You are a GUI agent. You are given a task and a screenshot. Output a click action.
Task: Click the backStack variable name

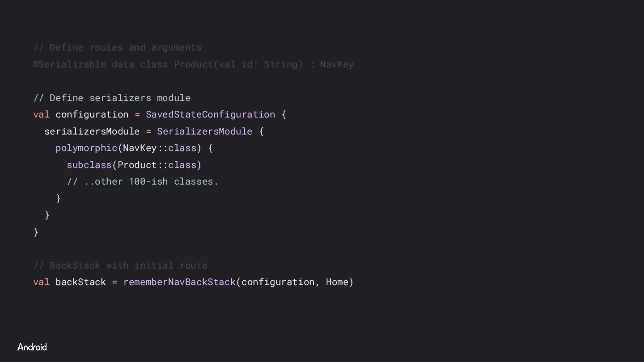(80, 282)
